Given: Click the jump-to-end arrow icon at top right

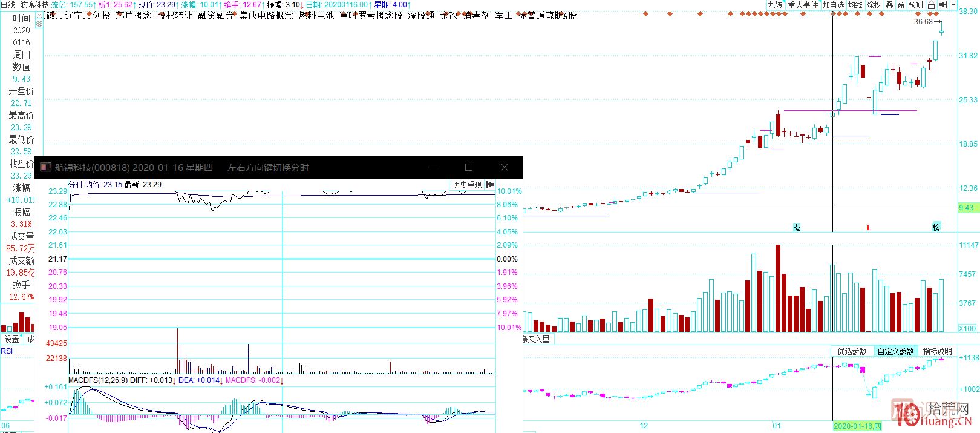Looking at the screenshot, I should (x=943, y=5).
